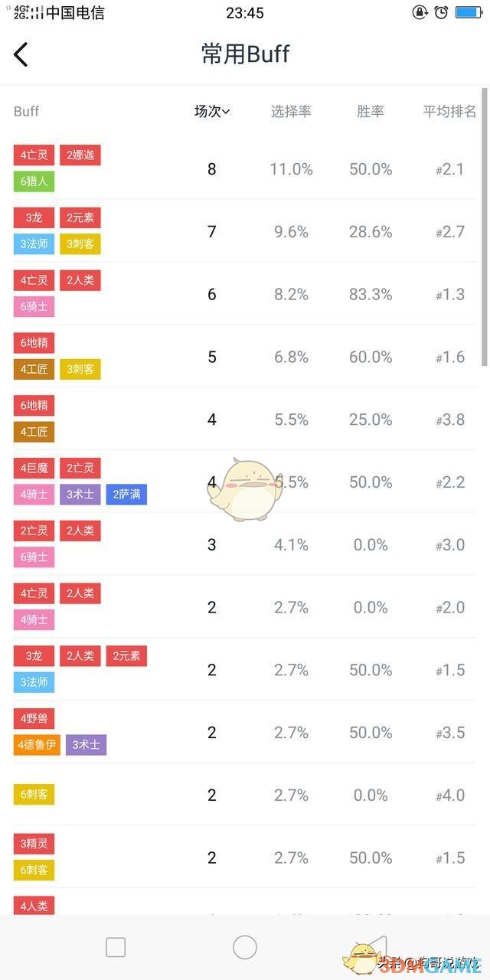Image resolution: width=490 pixels, height=980 pixels.
Task: Tap the rotation lock status icon
Action: [x=420, y=12]
